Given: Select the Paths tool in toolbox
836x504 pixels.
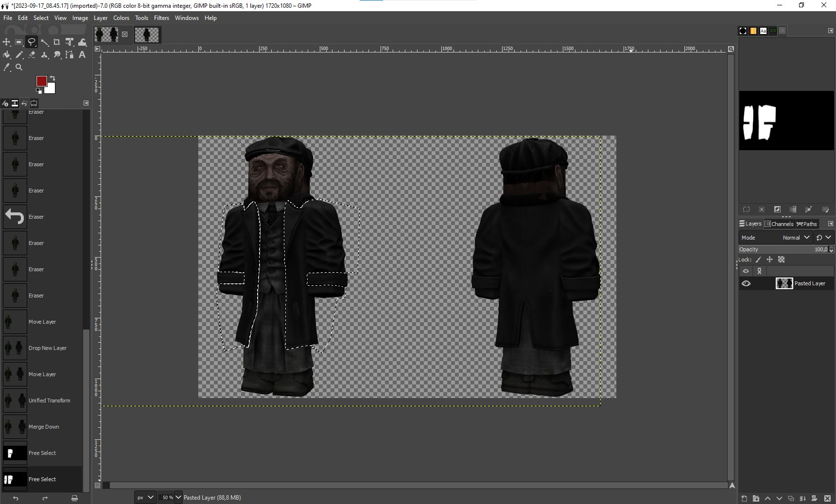Looking at the screenshot, I should tap(70, 55).
